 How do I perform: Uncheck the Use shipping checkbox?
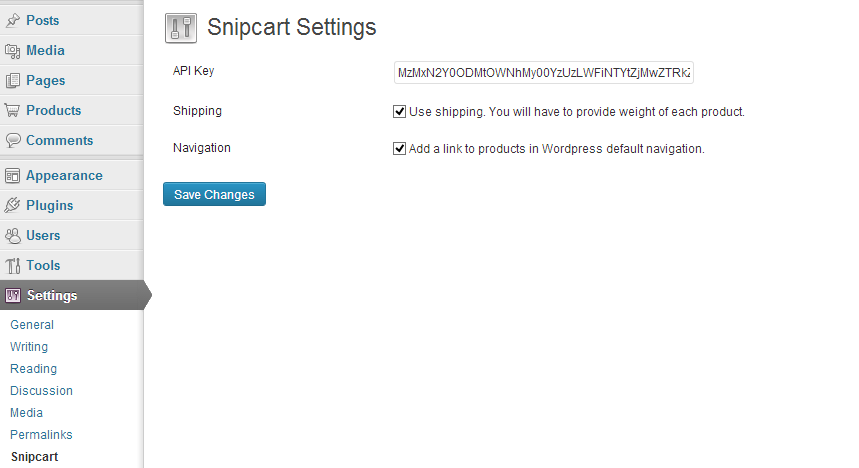click(399, 112)
